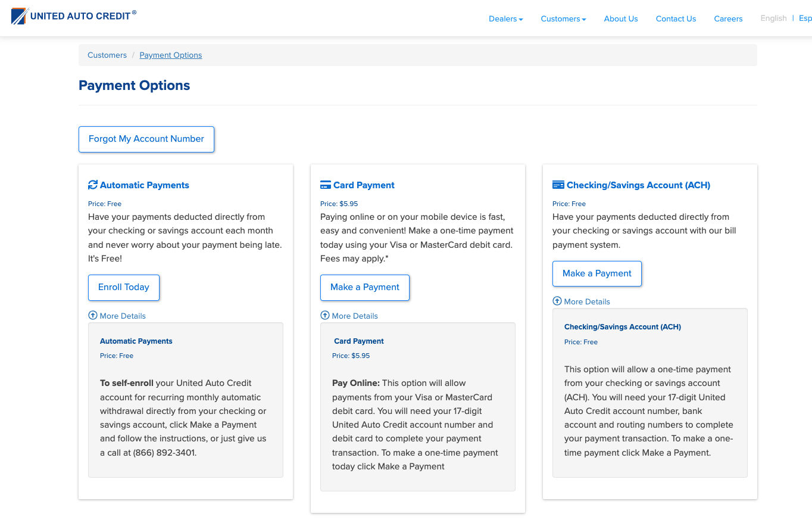Image resolution: width=812 pixels, height=520 pixels.
Task: Click Forgot My Account Number button
Action: click(146, 139)
